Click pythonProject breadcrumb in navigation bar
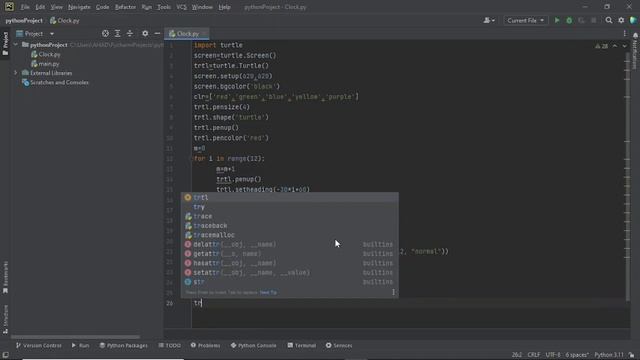Viewport: 640px width, 360px height. 24,20
